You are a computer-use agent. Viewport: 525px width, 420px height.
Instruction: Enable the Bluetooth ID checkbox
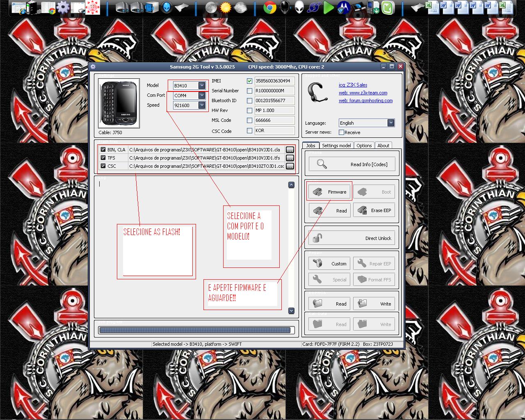(x=249, y=100)
